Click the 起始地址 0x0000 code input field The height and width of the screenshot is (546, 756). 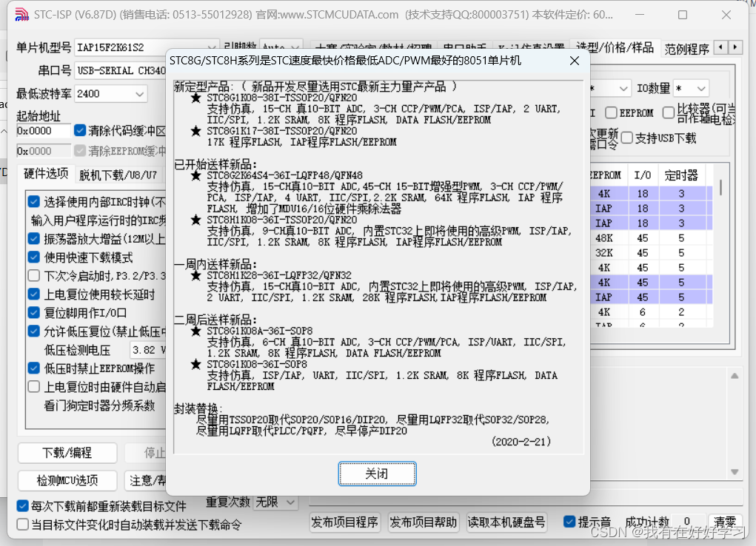[44, 131]
